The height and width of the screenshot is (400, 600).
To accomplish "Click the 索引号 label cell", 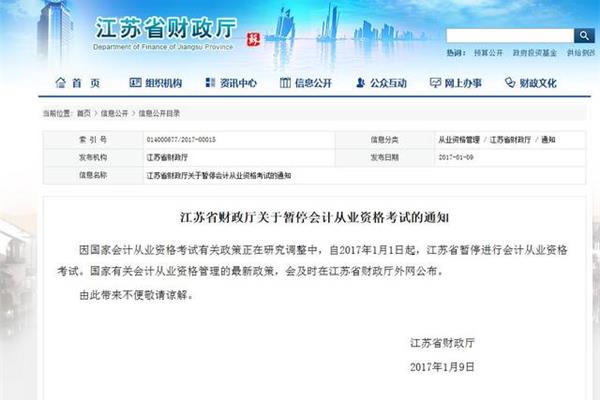I will 93,140.
